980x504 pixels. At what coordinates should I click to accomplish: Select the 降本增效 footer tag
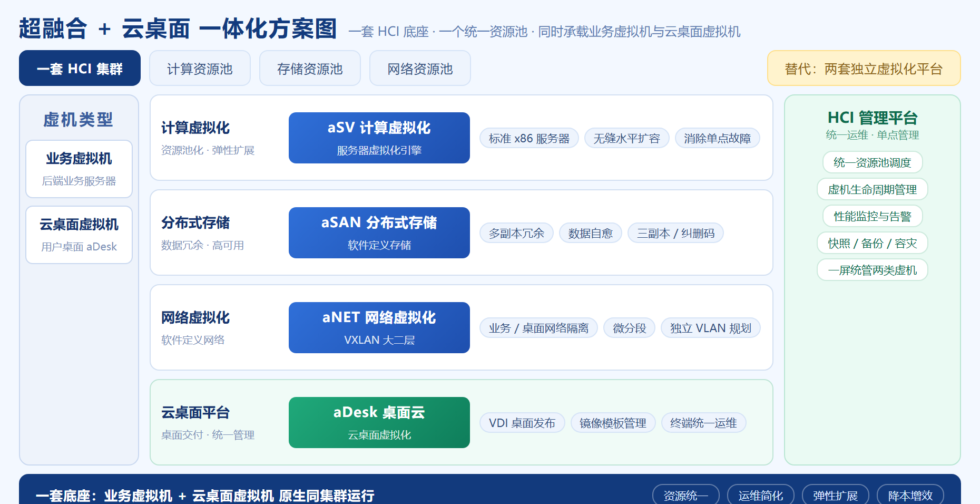click(x=910, y=495)
